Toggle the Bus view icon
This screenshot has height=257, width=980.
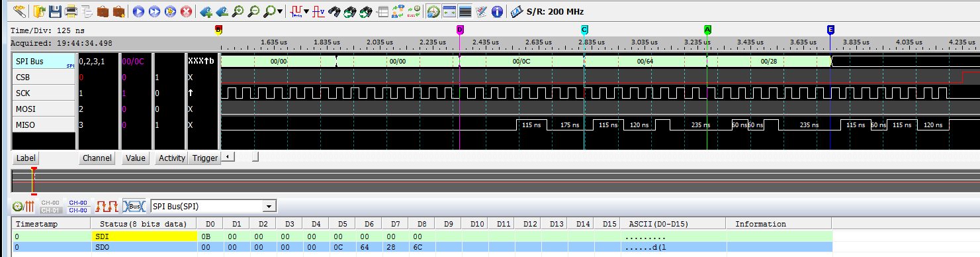pyautogui.click(x=134, y=206)
